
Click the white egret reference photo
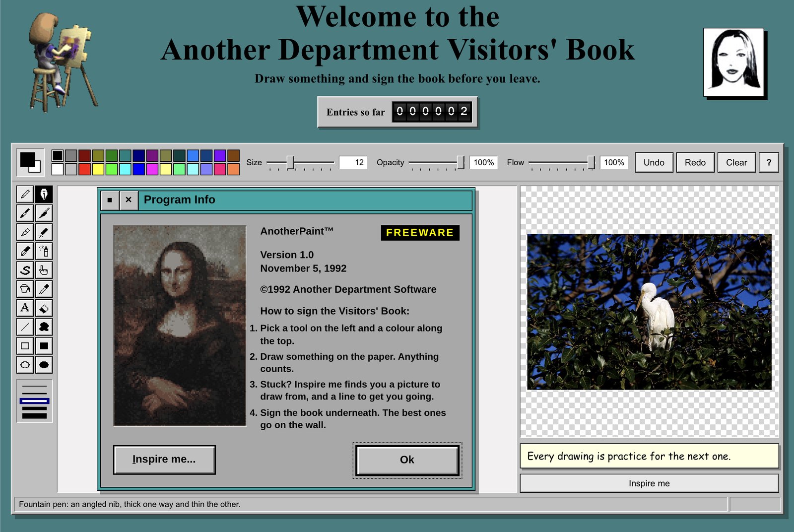tap(649, 312)
